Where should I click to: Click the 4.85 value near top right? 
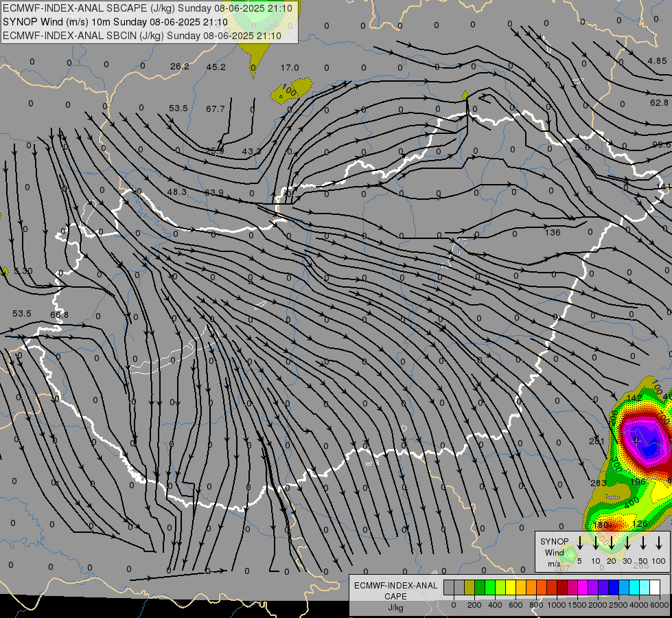(x=657, y=61)
